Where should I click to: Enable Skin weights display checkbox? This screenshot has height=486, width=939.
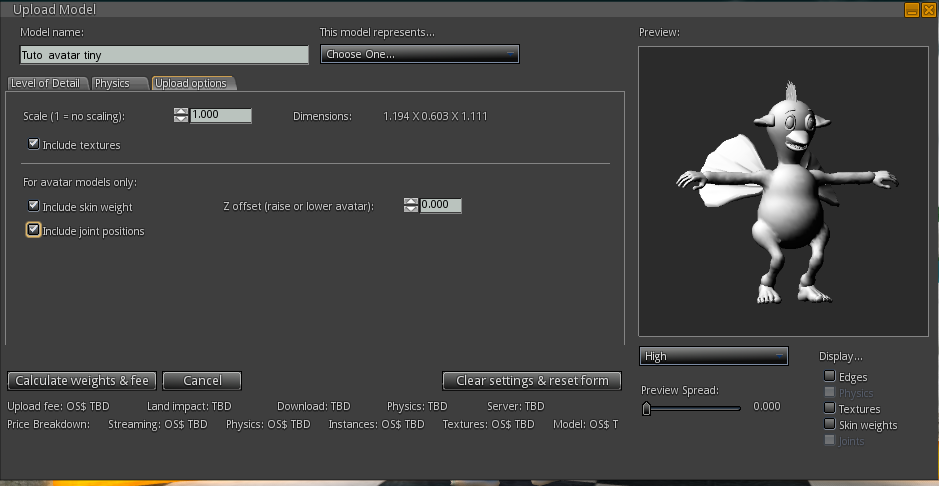829,424
